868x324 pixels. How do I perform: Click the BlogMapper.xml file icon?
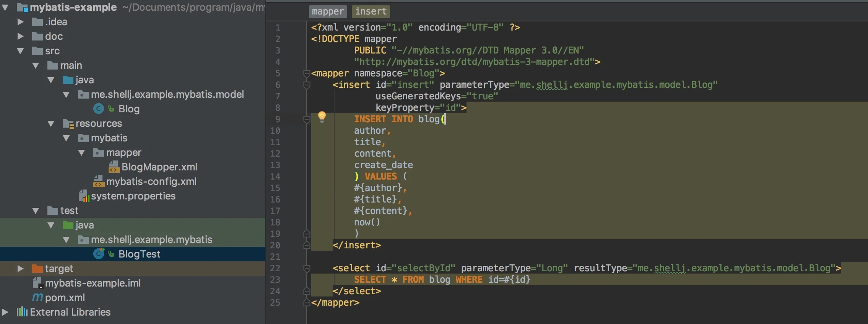tap(114, 167)
